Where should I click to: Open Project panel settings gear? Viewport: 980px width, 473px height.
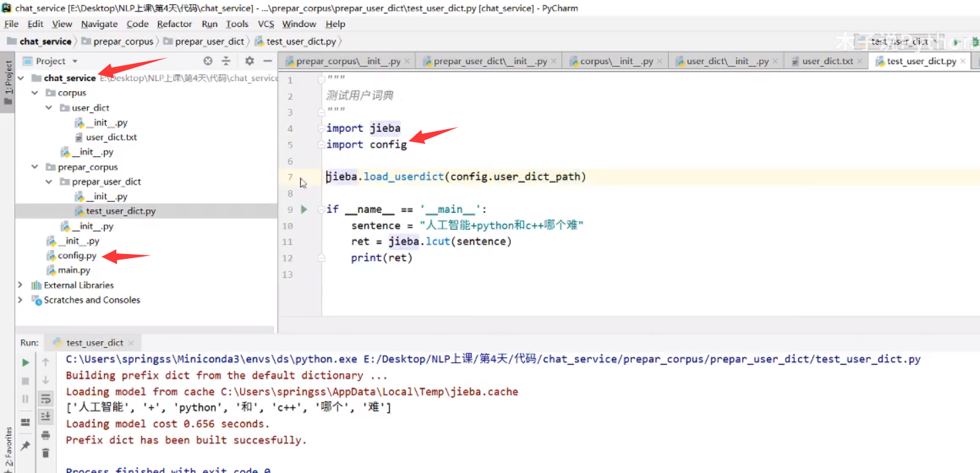coord(249,61)
